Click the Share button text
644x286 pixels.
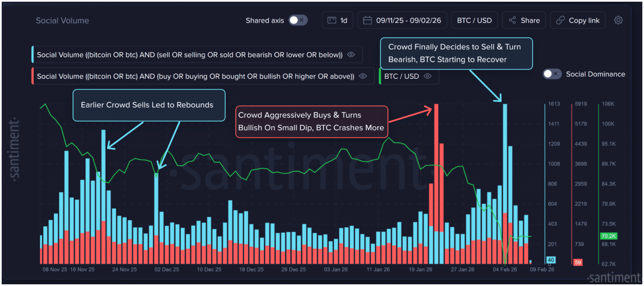pyautogui.click(x=530, y=20)
